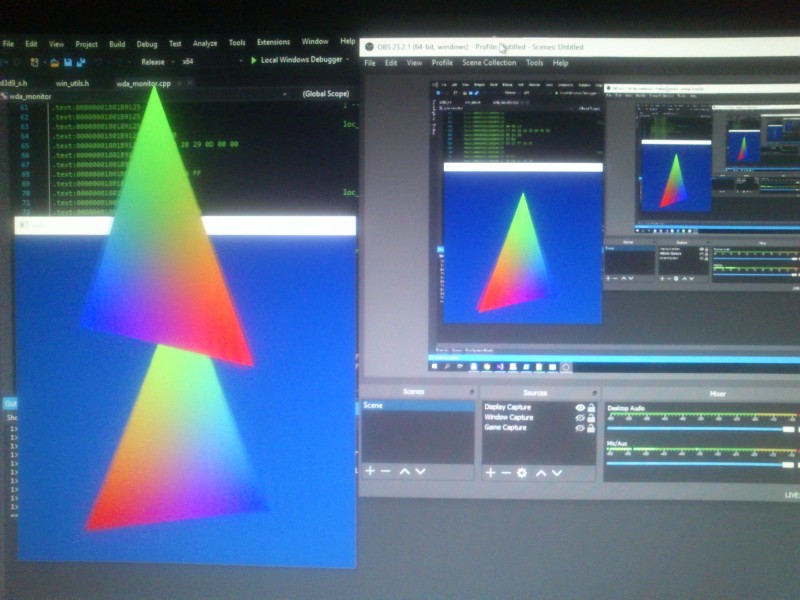The width and height of the screenshot is (800, 600).
Task: Open the OBS Tools menu
Action: click(534, 63)
